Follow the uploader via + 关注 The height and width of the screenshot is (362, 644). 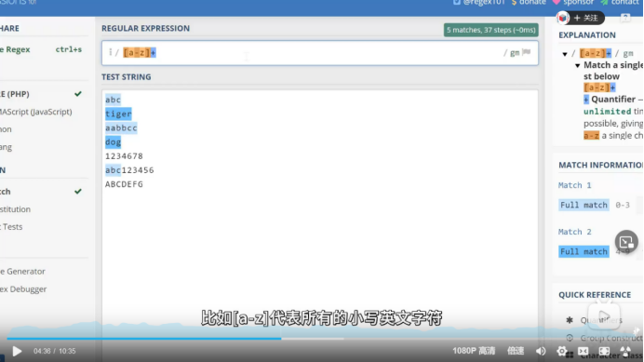tap(586, 18)
